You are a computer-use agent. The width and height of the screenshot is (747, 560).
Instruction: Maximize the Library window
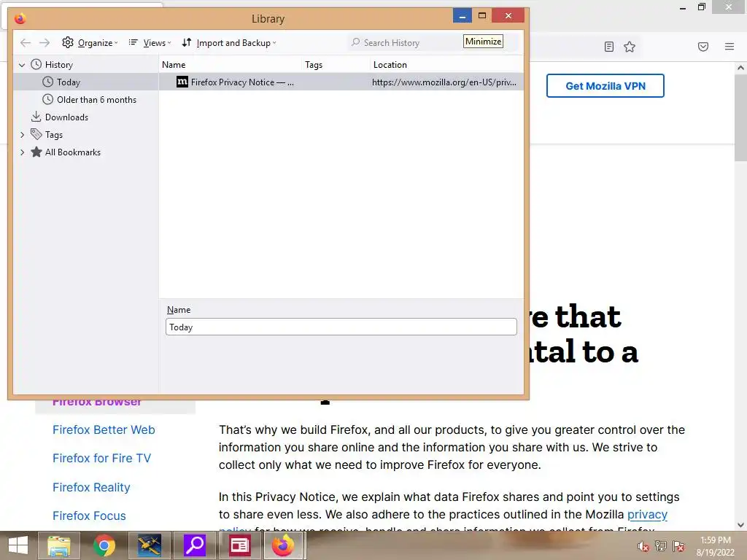[482, 16]
